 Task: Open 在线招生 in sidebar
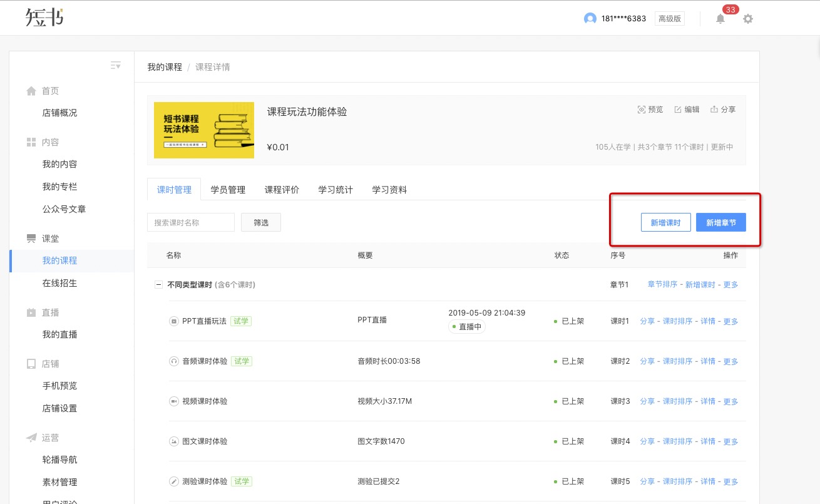coord(59,283)
